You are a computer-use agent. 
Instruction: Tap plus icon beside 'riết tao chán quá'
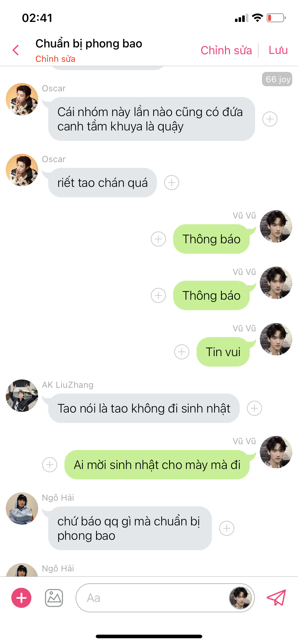click(172, 183)
